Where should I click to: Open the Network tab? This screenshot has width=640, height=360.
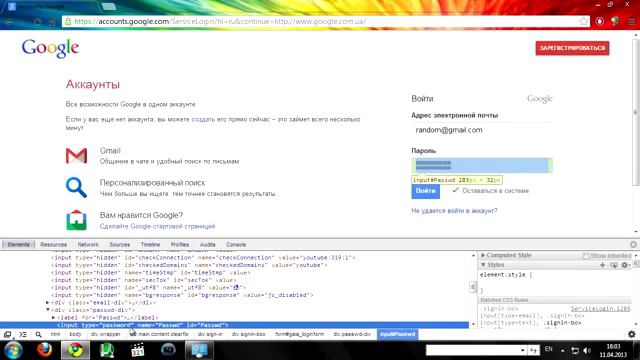pyautogui.click(x=88, y=244)
